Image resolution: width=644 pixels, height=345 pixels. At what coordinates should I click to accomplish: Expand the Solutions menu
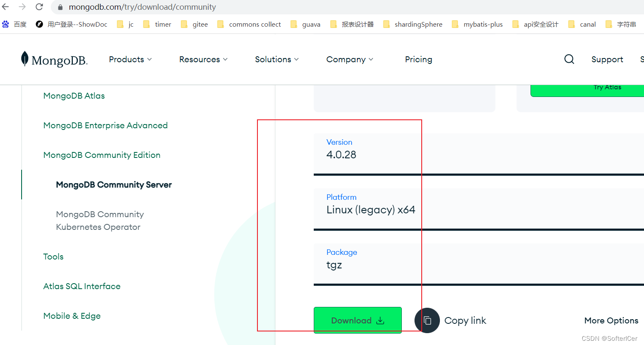[x=277, y=59]
